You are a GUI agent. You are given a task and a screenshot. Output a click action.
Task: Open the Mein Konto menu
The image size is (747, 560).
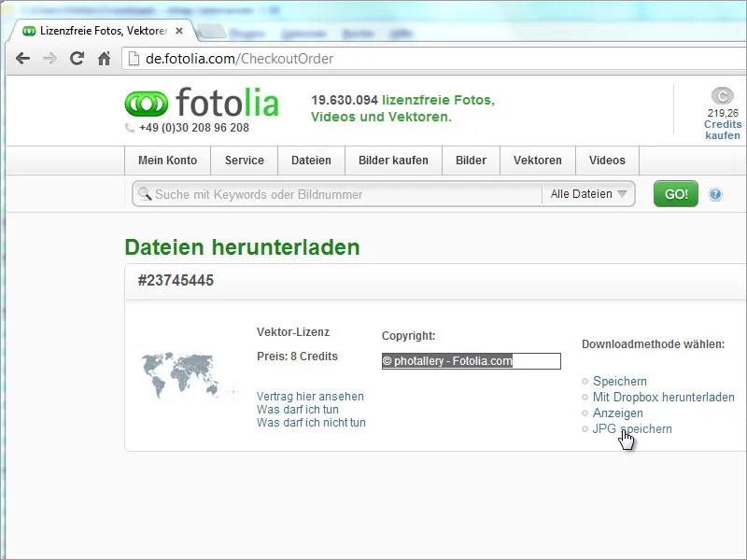pos(168,161)
